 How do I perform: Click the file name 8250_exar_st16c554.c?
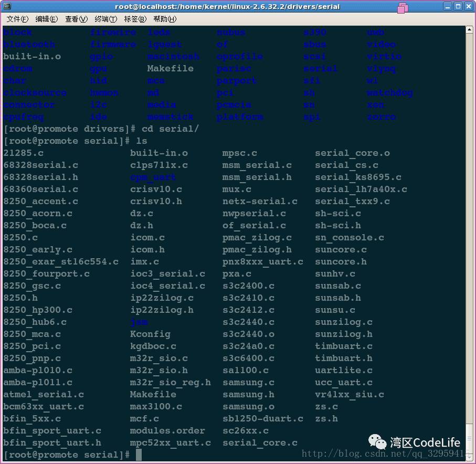(61, 262)
